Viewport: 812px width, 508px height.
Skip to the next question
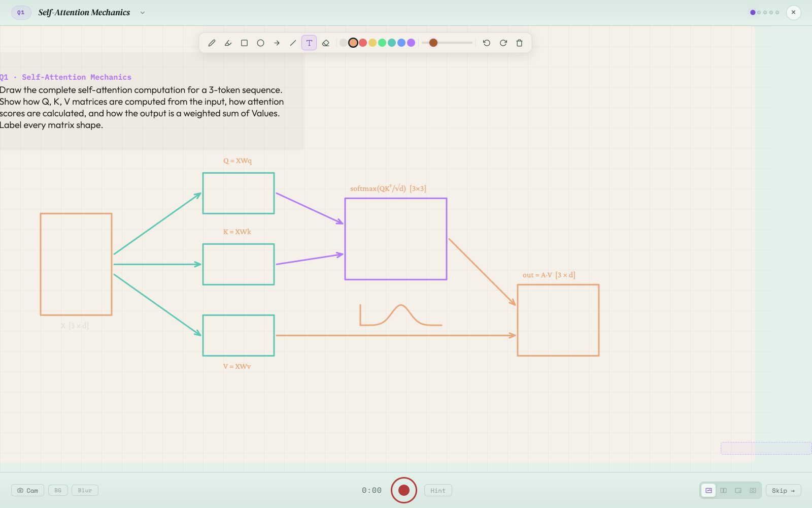[x=784, y=490]
